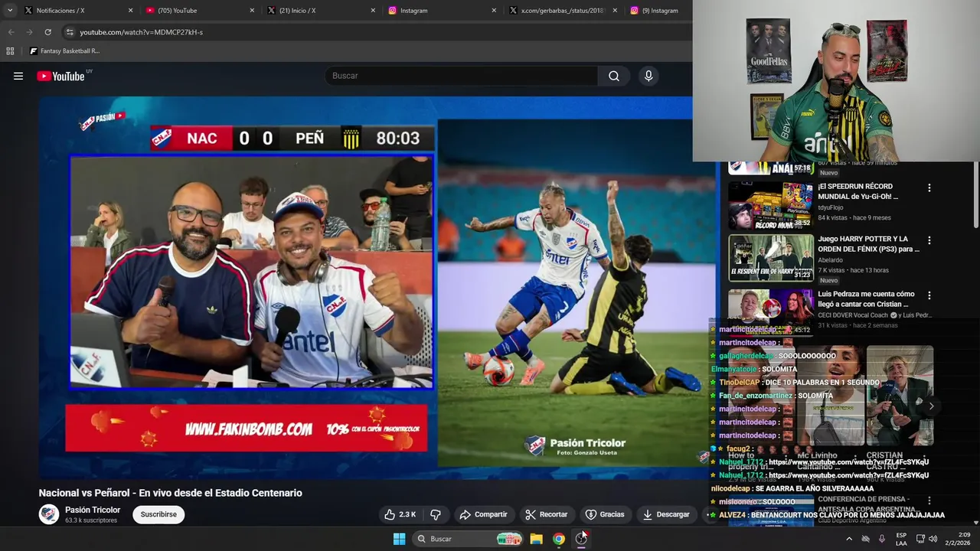Dislike the Nacional vs Peñarol video
Image resolution: width=980 pixels, height=551 pixels.
(x=435, y=514)
